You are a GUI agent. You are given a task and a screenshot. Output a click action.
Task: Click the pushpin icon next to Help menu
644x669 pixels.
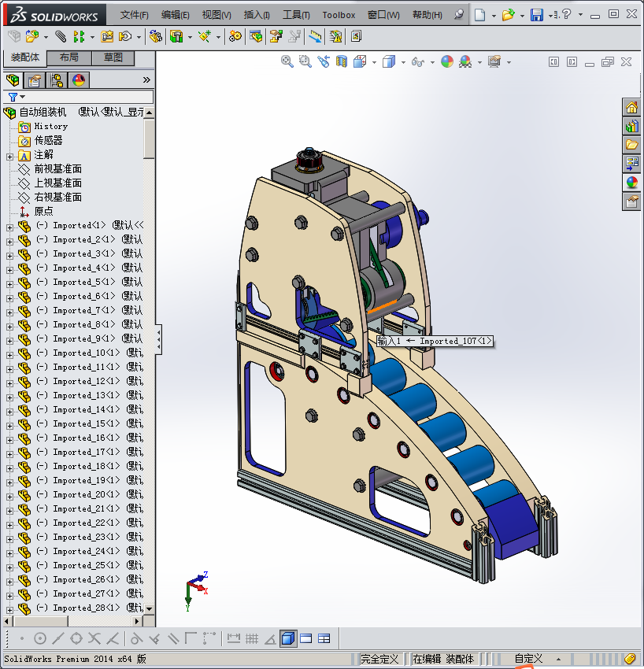pos(458,15)
